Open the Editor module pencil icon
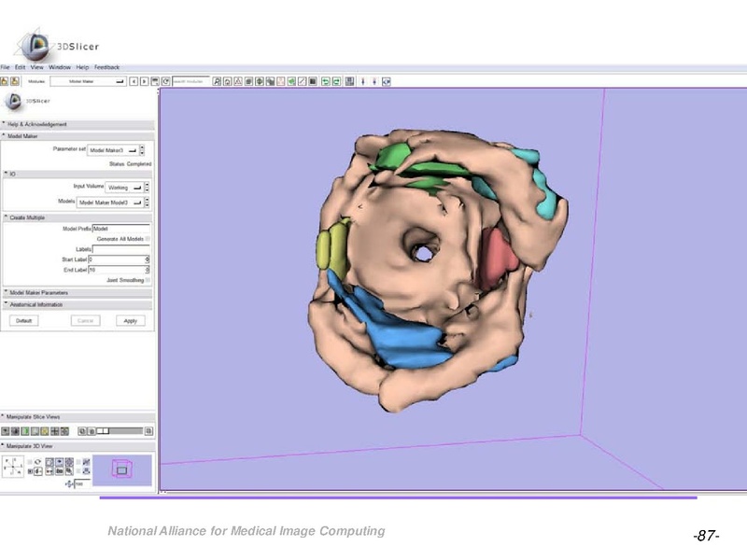Screen dimensions: 747x560 pos(302,81)
